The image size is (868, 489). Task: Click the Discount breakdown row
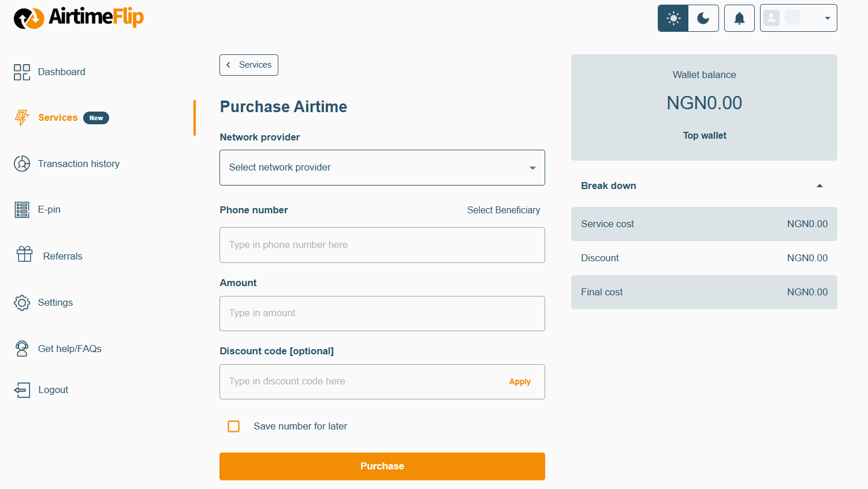[704, 258]
